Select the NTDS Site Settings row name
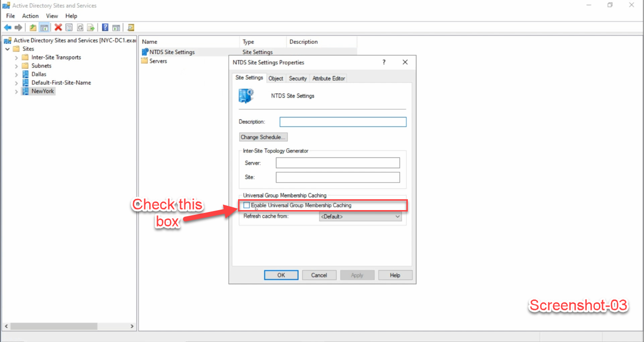The width and height of the screenshot is (644, 342). coord(172,52)
